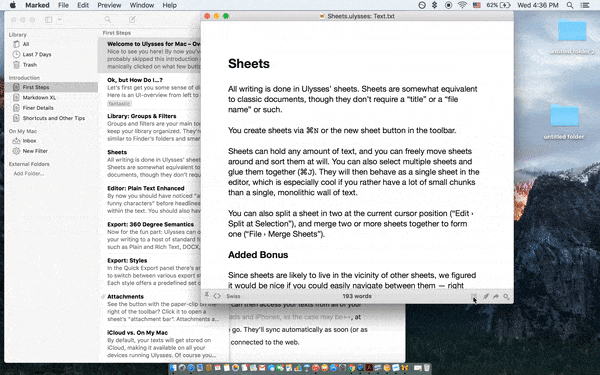
Task: Open sheet 'Export: Styles'
Action: click(x=150, y=271)
